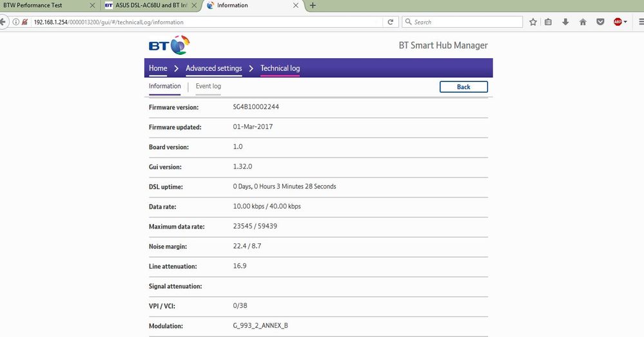The width and height of the screenshot is (644, 337).
Task: Reload the page with the refresh icon
Action: coord(391,22)
